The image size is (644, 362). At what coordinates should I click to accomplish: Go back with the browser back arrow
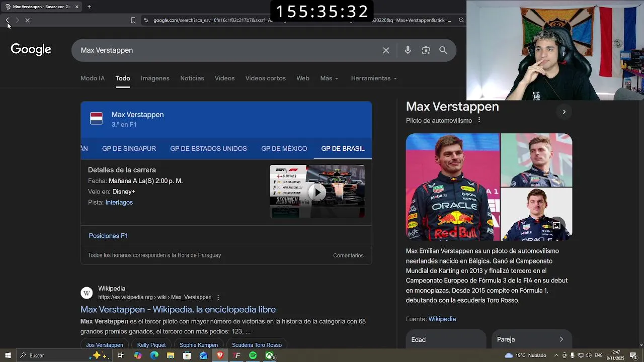click(7, 20)
